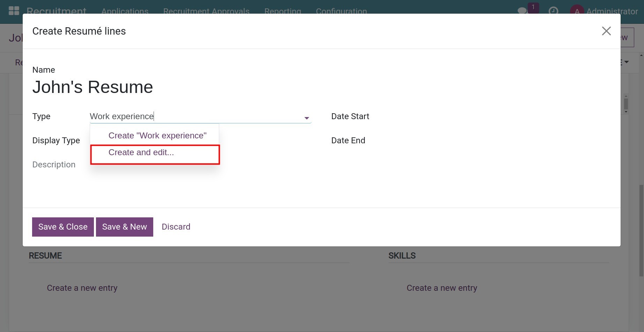
Task: Discard the resumé line changes
Action: tap(176, 227)
